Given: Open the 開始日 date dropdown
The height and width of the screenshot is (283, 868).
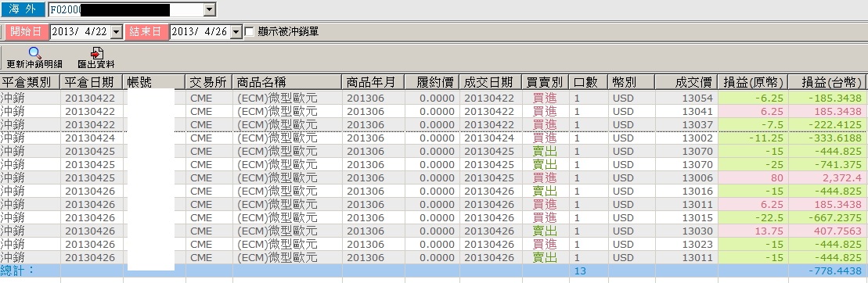Looking at the screenshot, I should coord(117,32).
